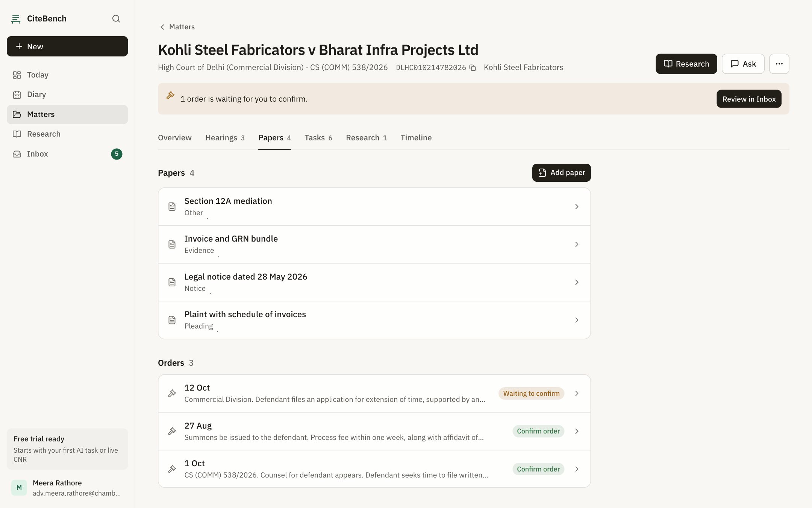Expand the Section 12A mediation row chevron
This screenshot has height=508, width=812.
tap(577, 207)
